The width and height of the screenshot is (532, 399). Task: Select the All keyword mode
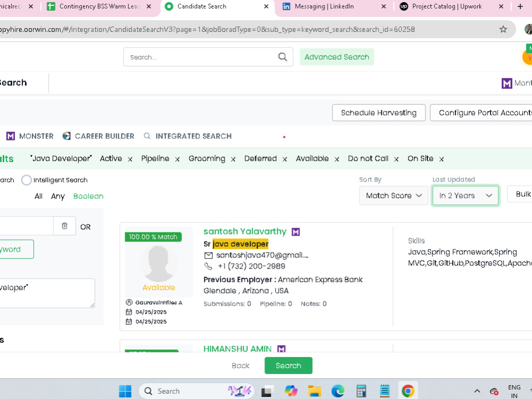(x=38, y=196)
